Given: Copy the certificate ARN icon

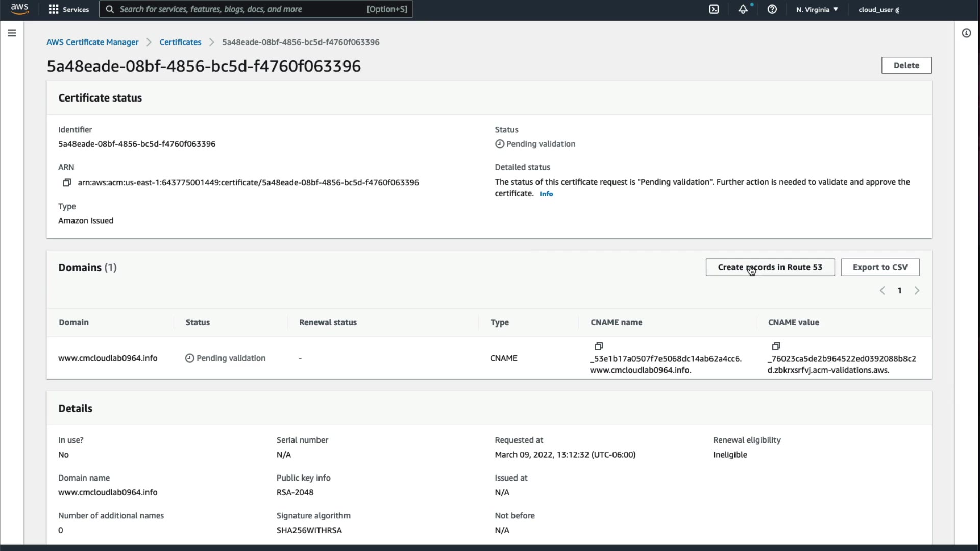Looking at the screenshot, I should point(67,182).
